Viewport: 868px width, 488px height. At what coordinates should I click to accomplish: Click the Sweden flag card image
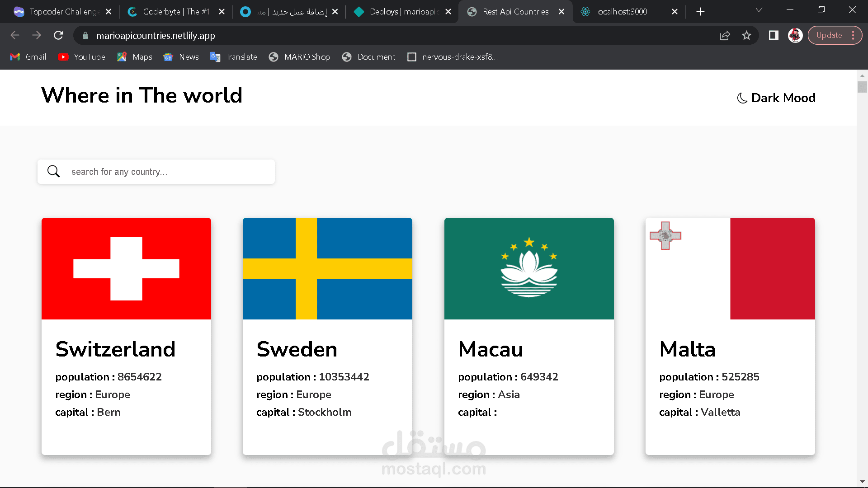tap(327, 268)
